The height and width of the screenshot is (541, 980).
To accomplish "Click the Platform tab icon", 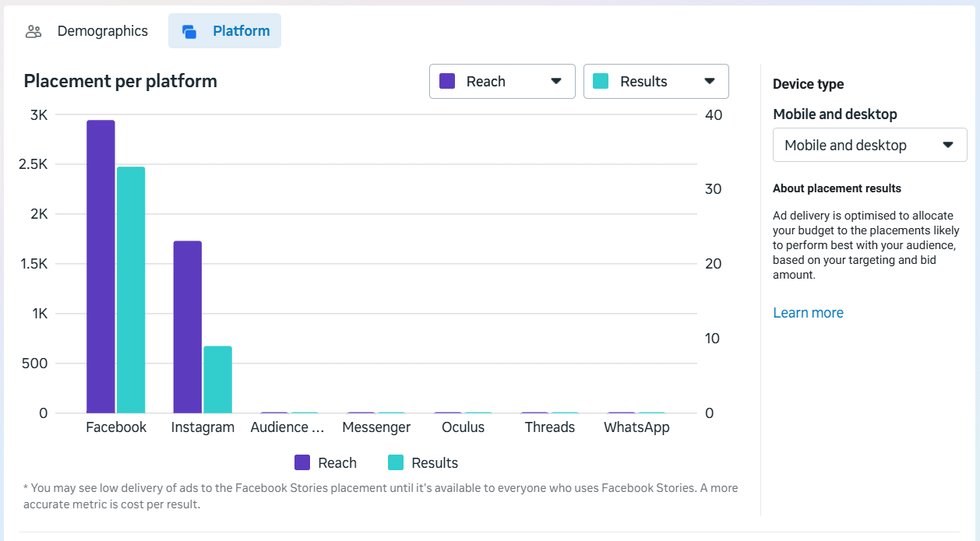I will click(x=189, y=31).
